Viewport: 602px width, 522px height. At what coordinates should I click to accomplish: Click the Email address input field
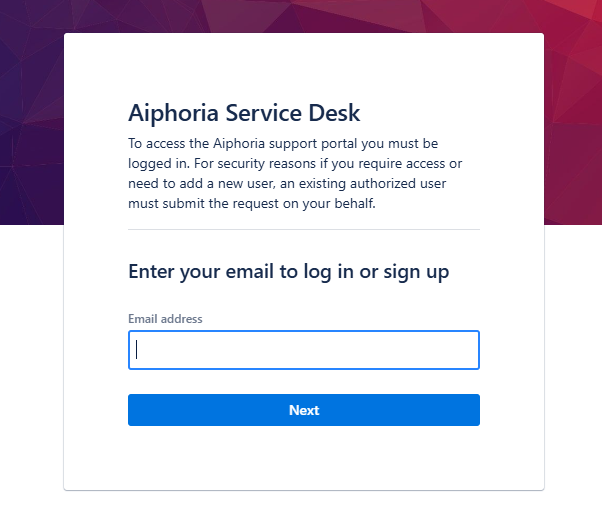coord(303,350)
